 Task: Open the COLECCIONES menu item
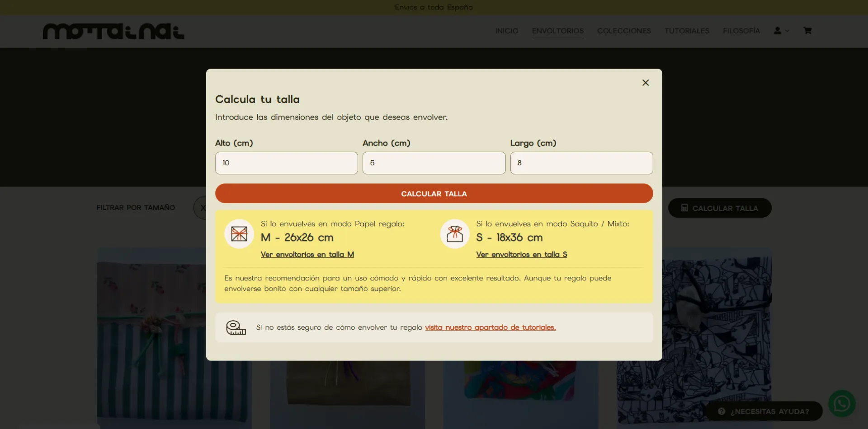(x=624, y=31)
